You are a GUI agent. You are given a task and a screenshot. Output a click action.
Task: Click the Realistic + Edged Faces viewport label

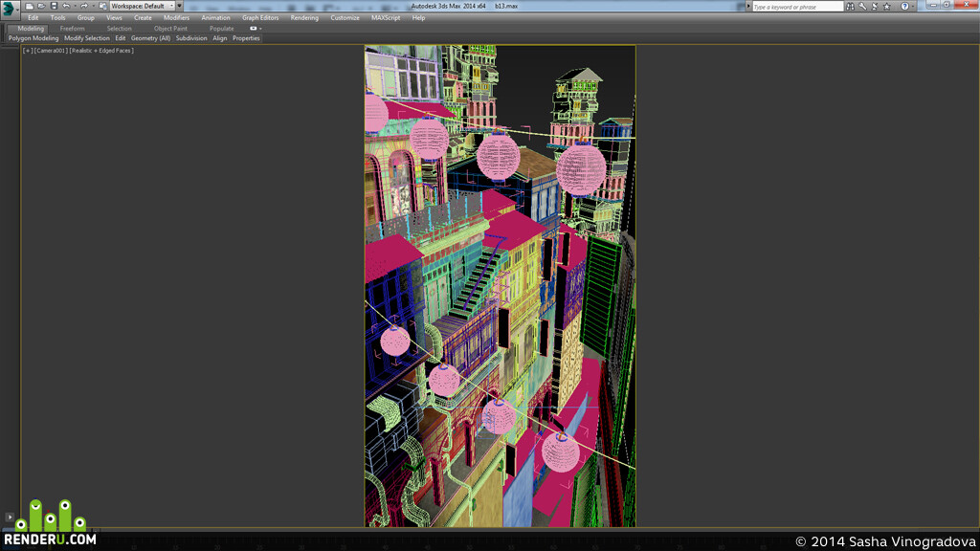[101, 51]
